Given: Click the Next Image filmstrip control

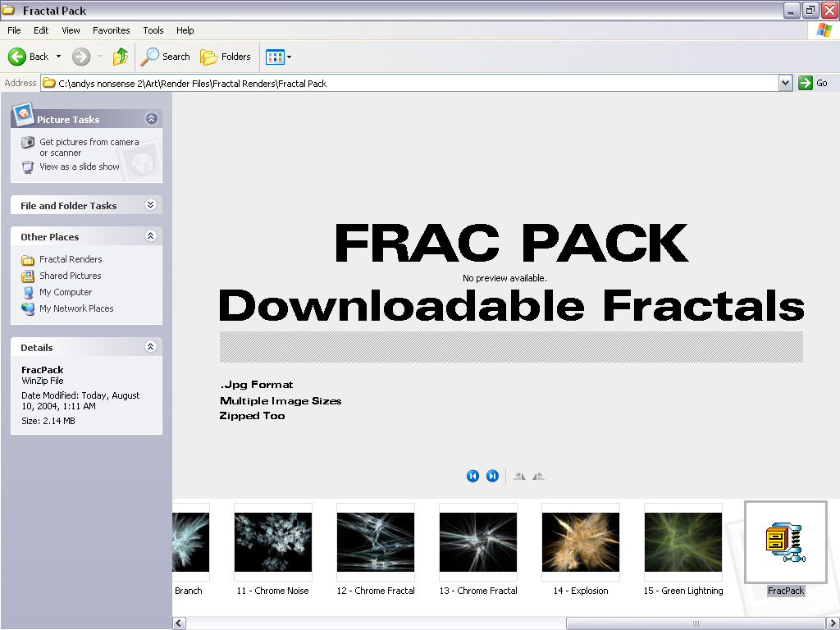Looking at the screenshot, I should pos(492,476).
